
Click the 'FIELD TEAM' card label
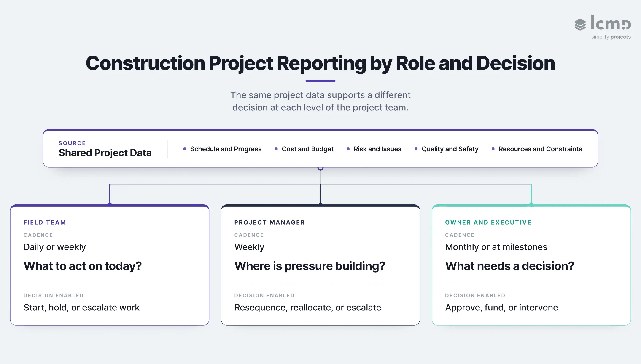click(45, 222)
